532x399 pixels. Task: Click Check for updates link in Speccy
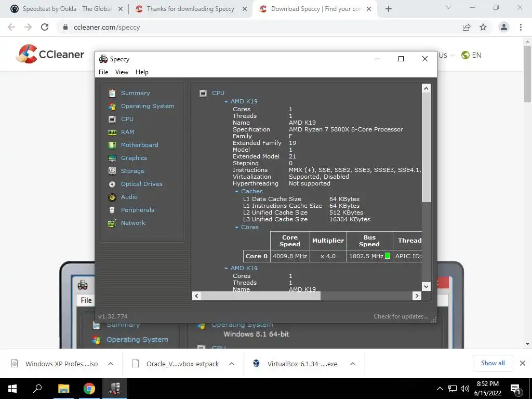[401, 316]
